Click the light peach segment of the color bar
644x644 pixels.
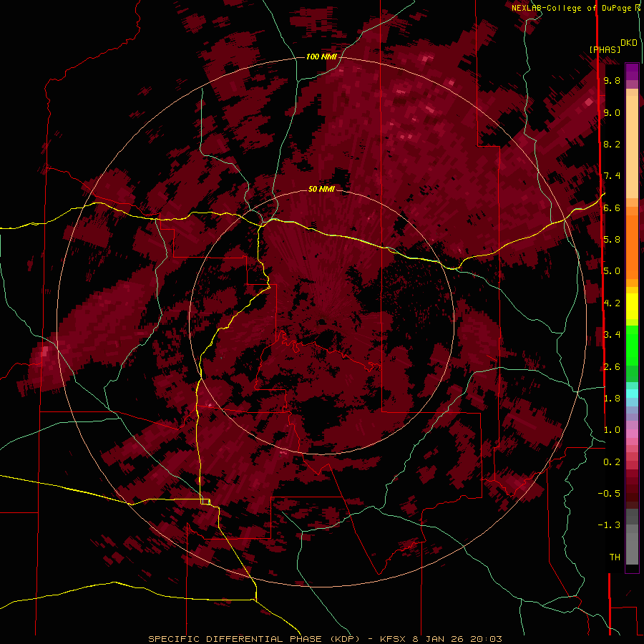coord(632,148)
